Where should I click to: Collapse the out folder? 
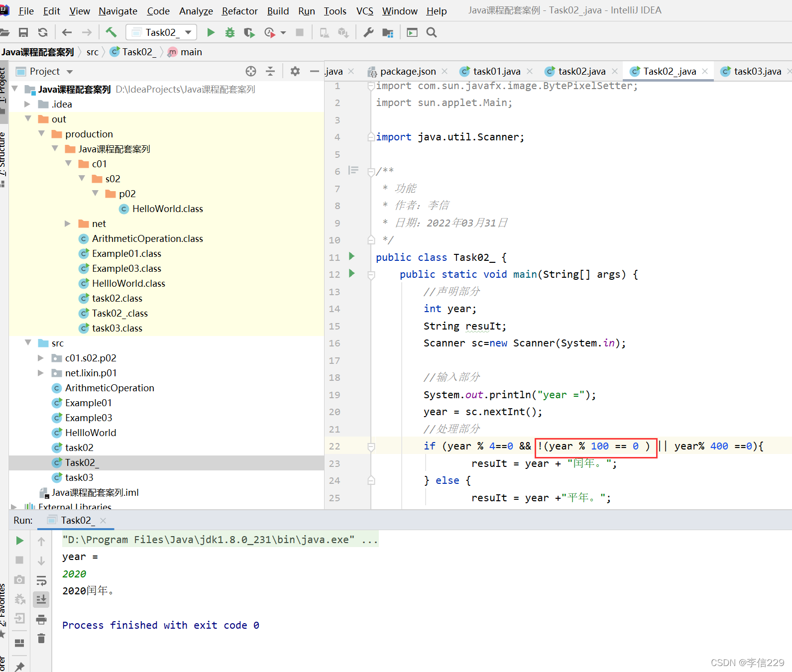(28, 119)
